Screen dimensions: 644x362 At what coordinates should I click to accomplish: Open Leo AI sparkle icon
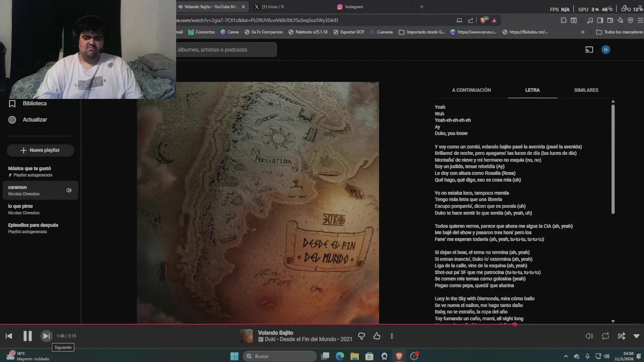coord(620,20)
